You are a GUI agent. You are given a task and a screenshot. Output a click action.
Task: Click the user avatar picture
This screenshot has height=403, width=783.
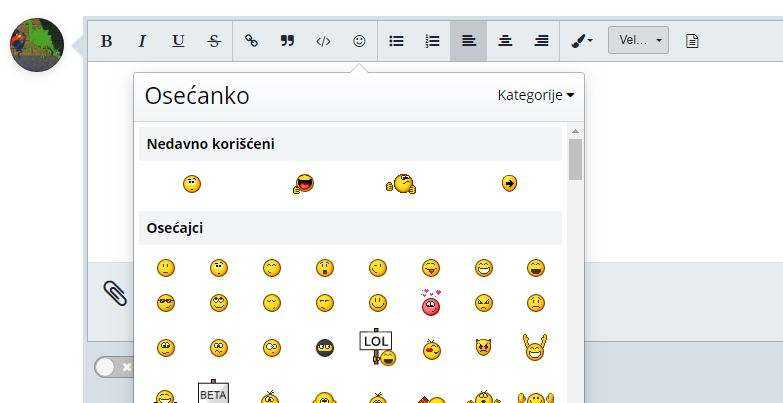click(x=37, y=45)
